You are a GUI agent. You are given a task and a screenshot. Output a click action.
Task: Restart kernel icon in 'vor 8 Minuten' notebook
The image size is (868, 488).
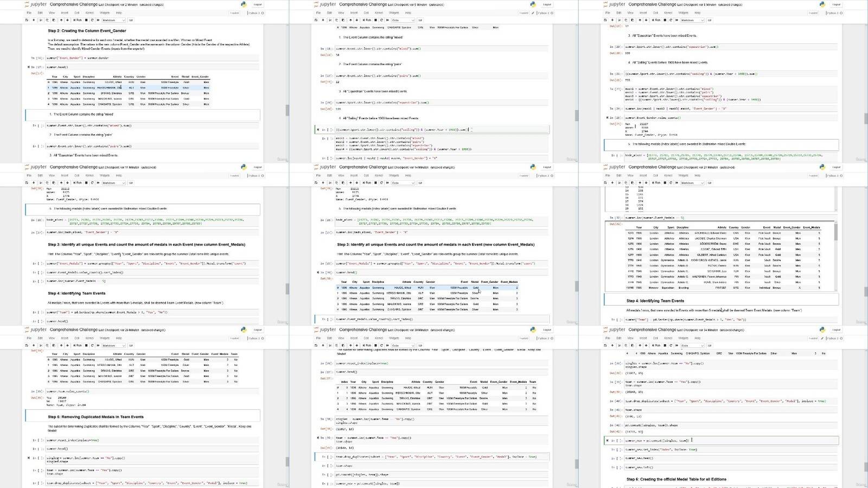(x=671, y=20)
